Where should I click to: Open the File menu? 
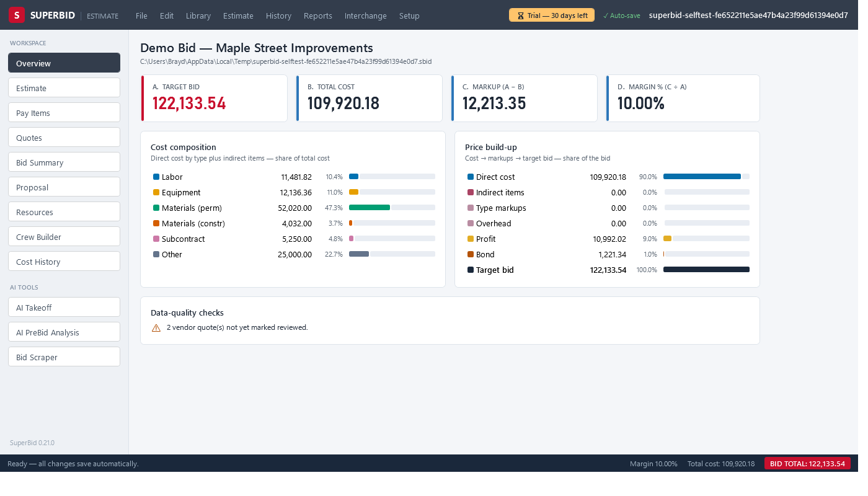(141, 15)
